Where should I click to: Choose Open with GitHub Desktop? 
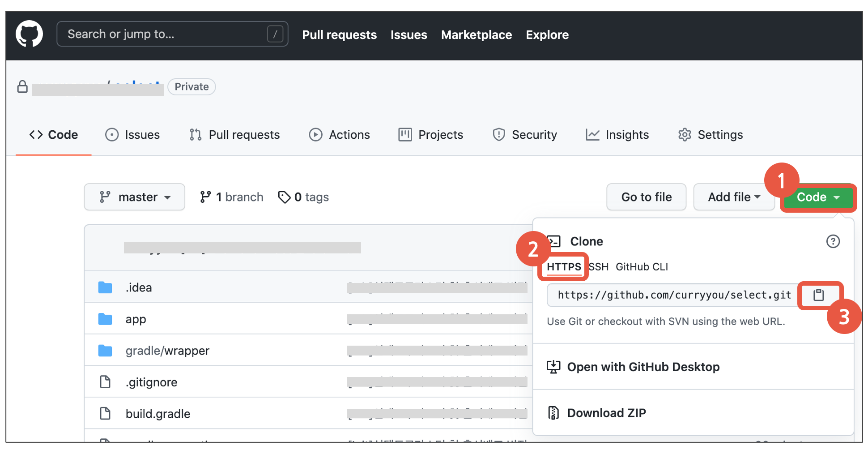633,367
